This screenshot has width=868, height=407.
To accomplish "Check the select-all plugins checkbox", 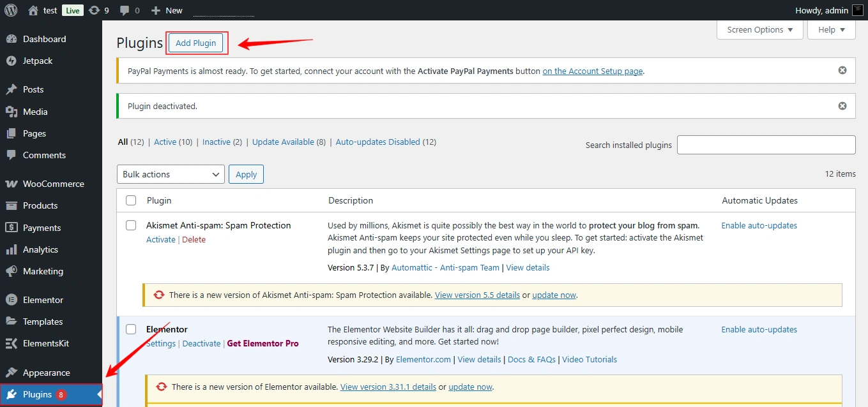I will click(x=131, y=200).
